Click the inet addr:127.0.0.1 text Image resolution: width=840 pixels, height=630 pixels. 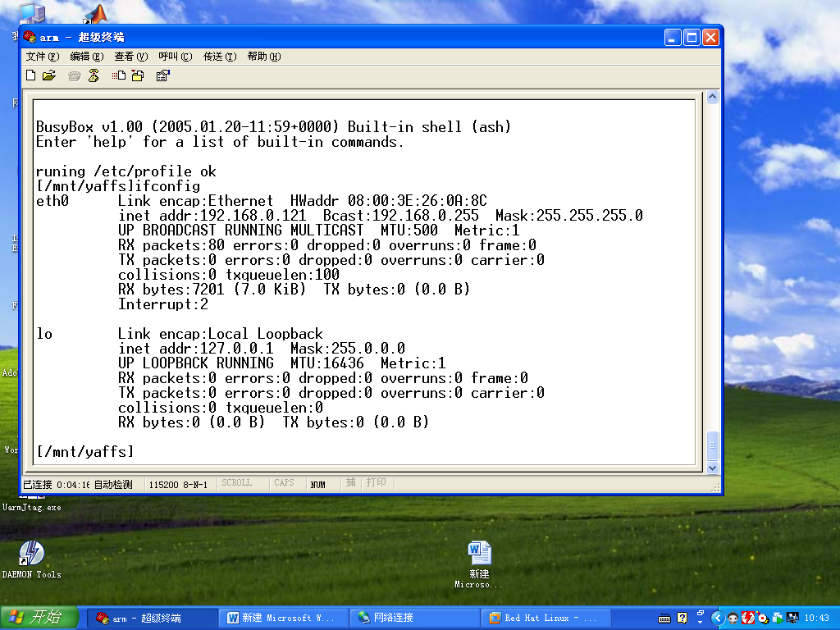click(195, 348)
